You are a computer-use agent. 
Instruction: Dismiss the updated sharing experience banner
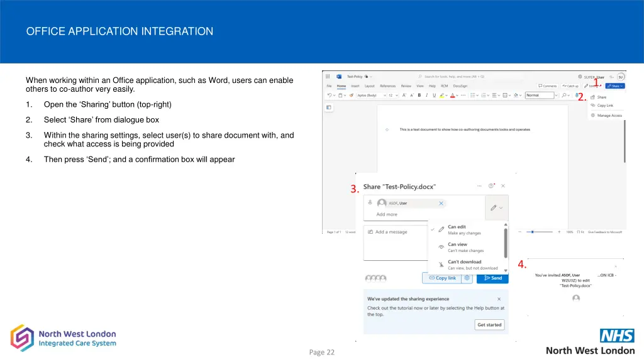(499, 299)
